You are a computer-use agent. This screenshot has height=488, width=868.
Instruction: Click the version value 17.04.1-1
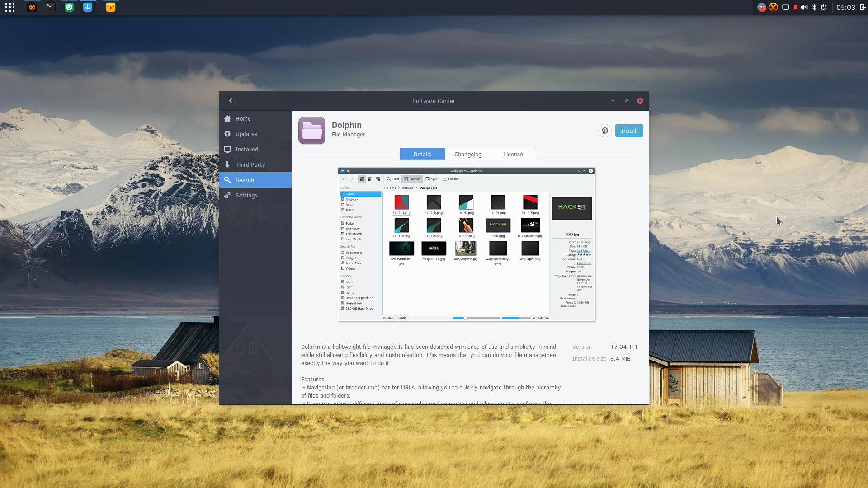pos(624,347)
